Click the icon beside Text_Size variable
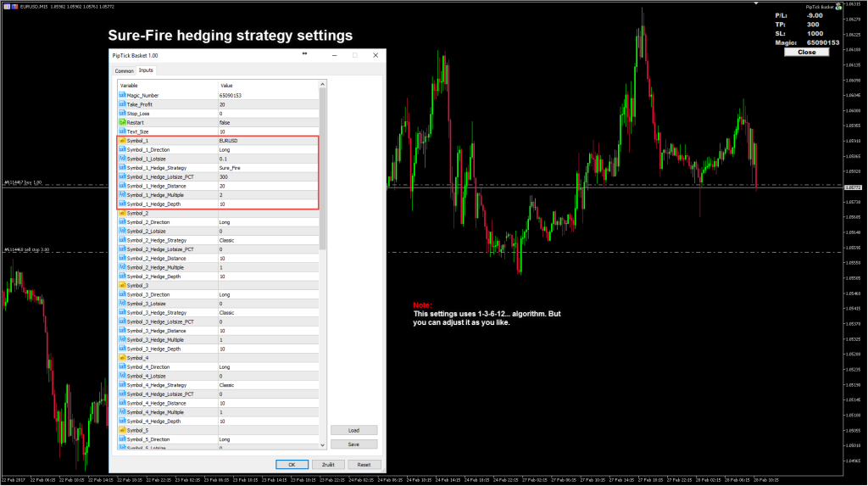 coord(122,131)
